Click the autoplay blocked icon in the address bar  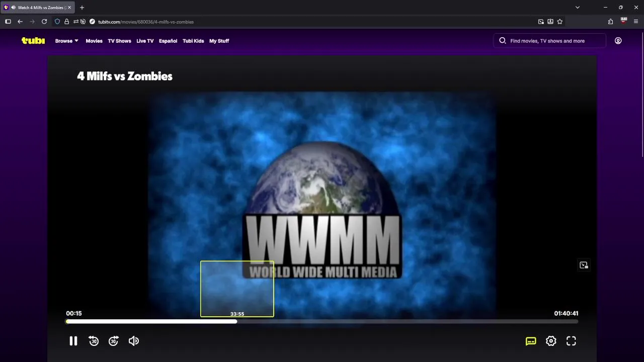(x=83, y=22)
